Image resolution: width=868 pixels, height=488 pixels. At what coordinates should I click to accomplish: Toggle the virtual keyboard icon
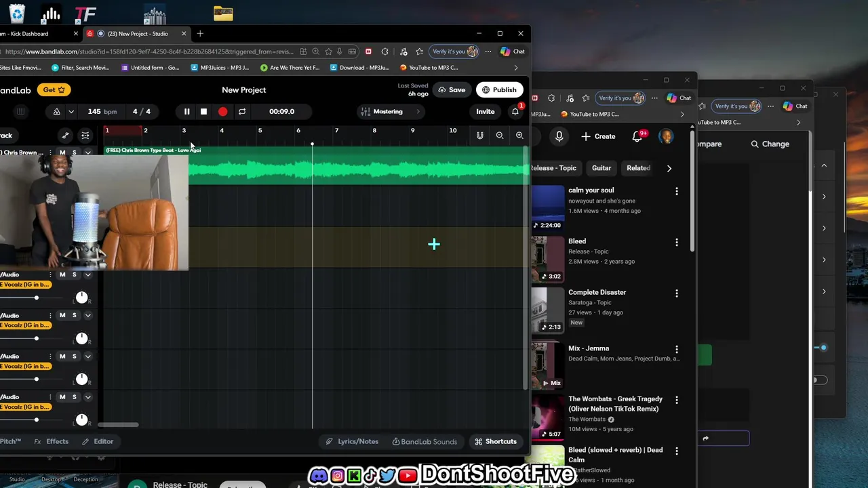point(20,112)
